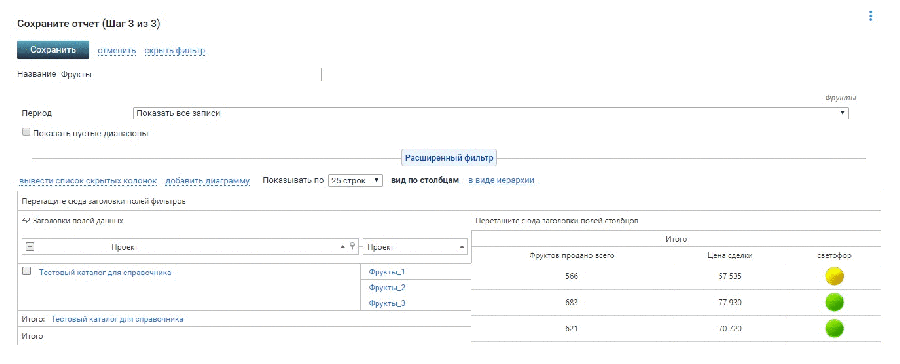The width and height of the screenshot is (900, 364).
Task: Click the светофор column header
Action: click(x=834, y=255)
